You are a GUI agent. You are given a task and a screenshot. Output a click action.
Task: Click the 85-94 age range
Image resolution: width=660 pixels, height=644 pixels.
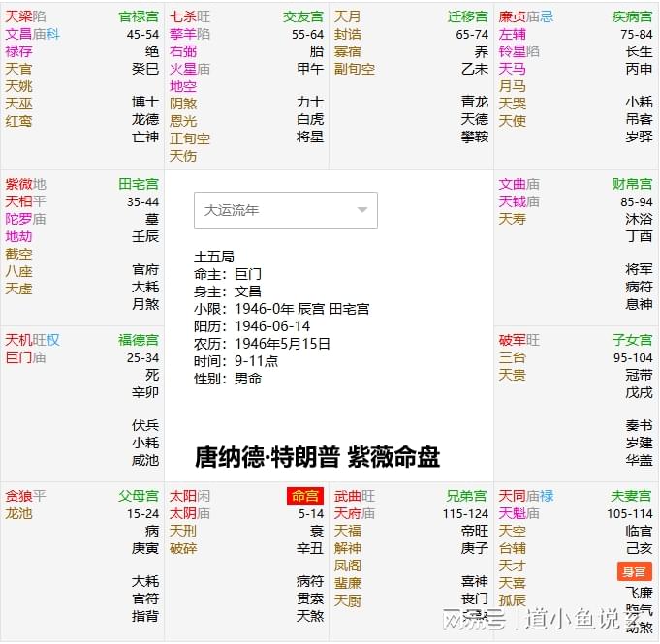tap(637, 201)
